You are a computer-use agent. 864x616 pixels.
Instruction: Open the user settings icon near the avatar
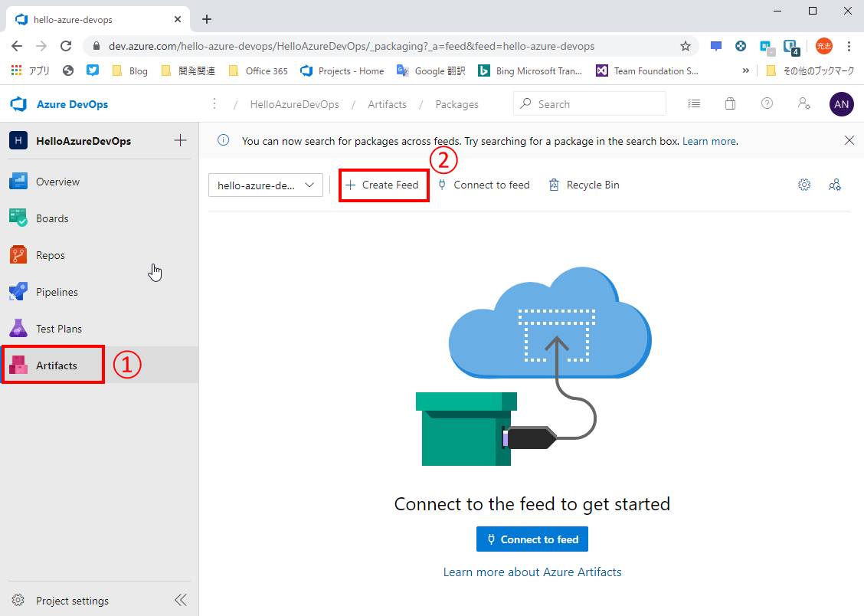pos(803,103)
